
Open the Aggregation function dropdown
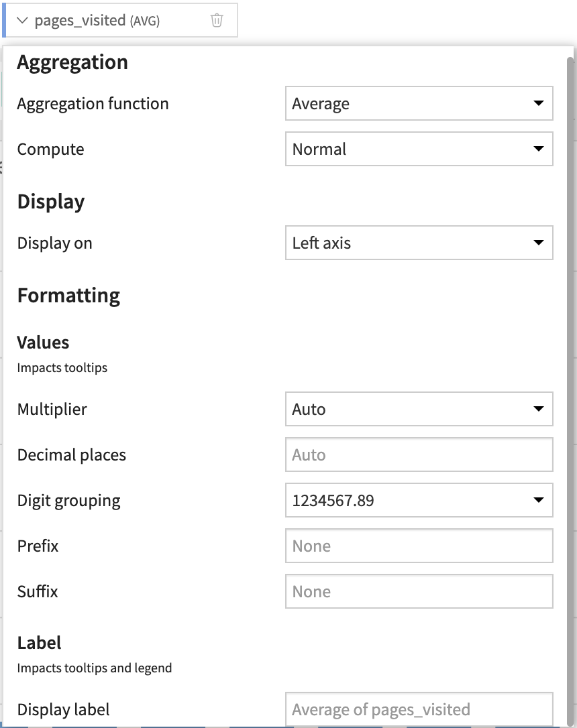point(419,103)
